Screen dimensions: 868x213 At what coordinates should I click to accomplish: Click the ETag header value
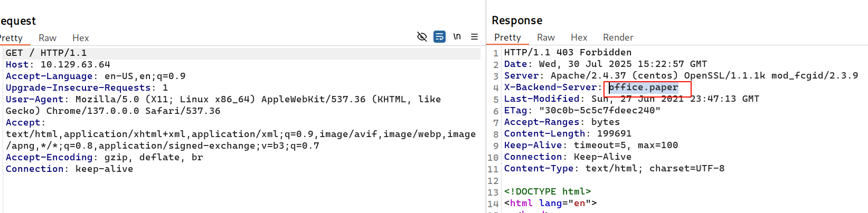[x=599, y=110]
